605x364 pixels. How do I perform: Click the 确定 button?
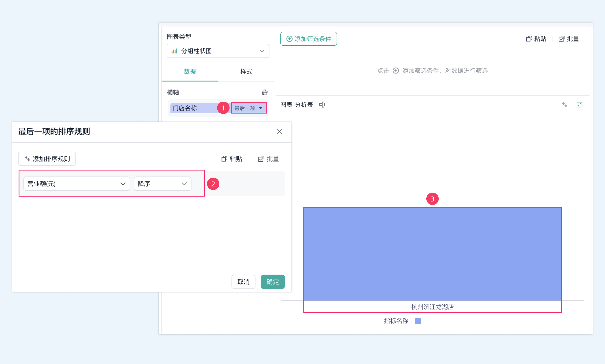point(273,282)
